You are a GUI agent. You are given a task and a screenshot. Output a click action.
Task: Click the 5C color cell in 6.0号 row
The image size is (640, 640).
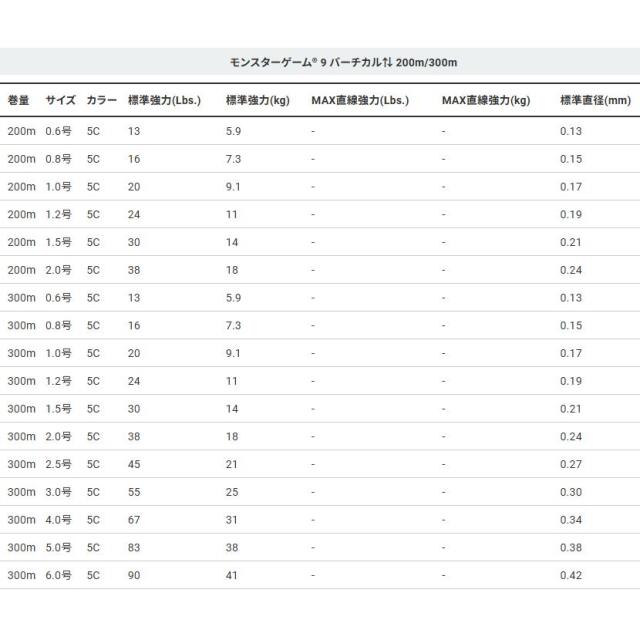(x=93, y=575)
